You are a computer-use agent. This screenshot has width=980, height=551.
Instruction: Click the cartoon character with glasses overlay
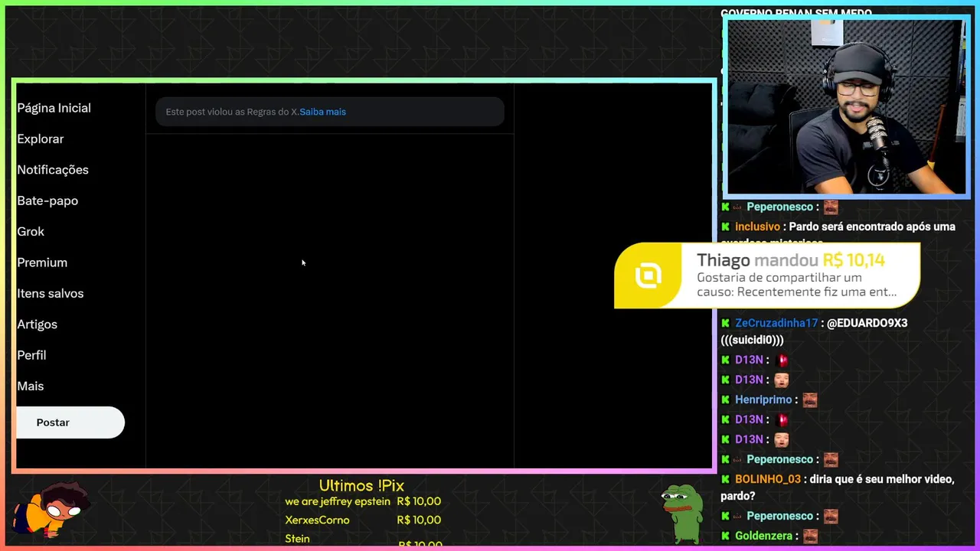(x=52, y=510)
